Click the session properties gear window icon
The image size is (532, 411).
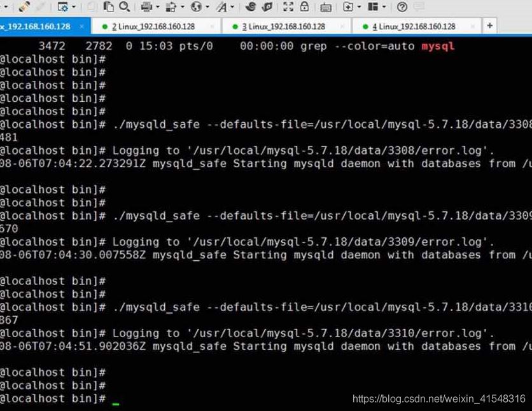click(x=62, y=7)
